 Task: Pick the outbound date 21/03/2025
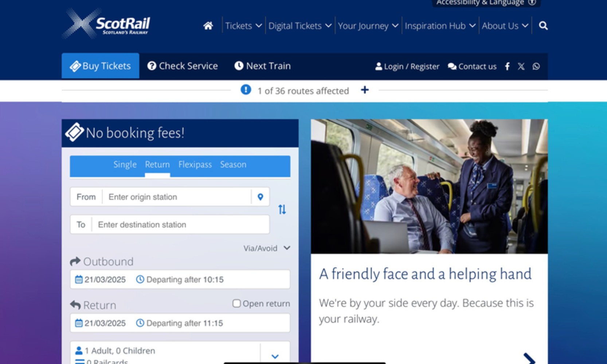click(x=101, y=280)
